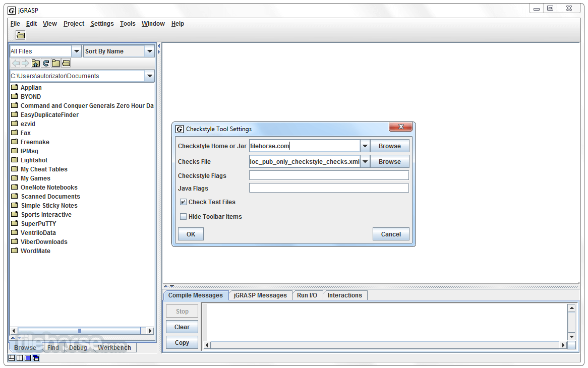
Task: Go up one folder level in browser
Action: click(x=36, y=63)
